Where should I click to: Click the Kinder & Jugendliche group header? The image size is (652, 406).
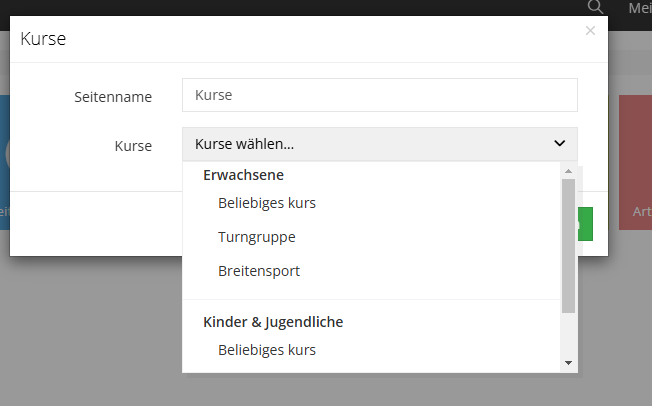point(273,322)
